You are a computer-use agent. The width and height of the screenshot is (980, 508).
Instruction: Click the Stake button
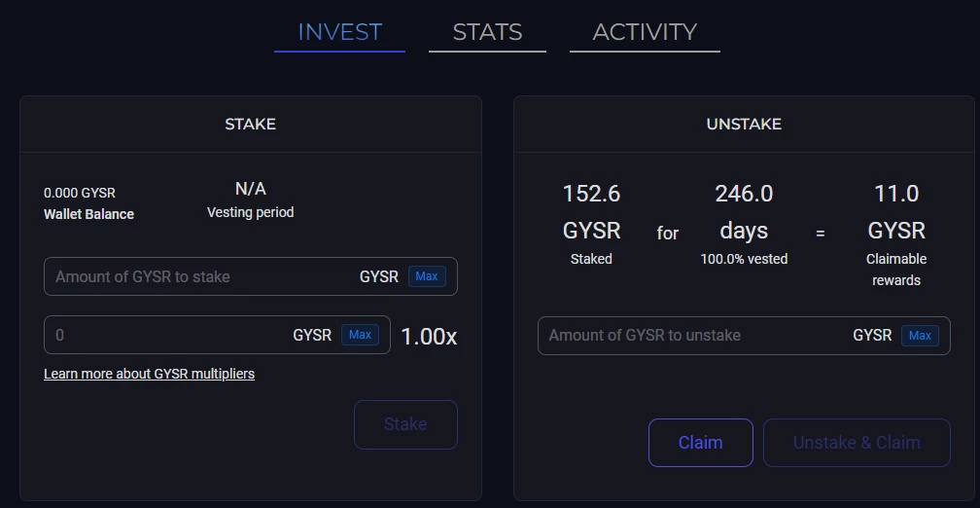coord(405,424)
